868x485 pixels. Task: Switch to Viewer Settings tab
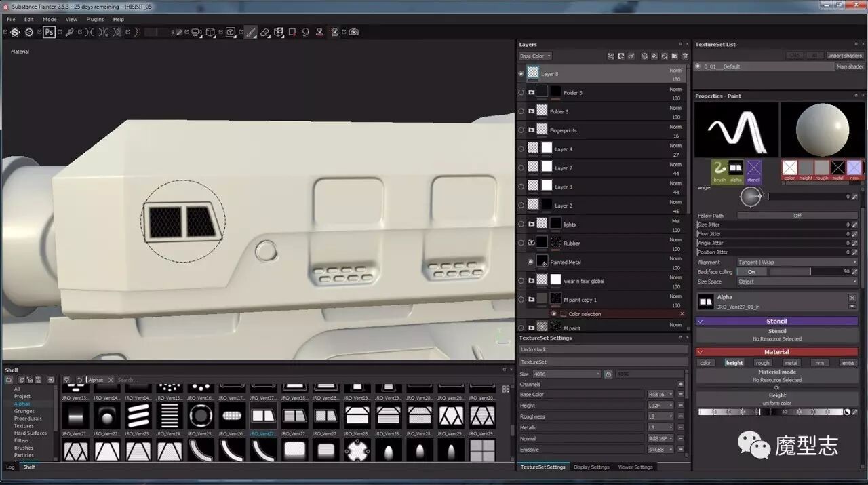click(x=635, y=467)
